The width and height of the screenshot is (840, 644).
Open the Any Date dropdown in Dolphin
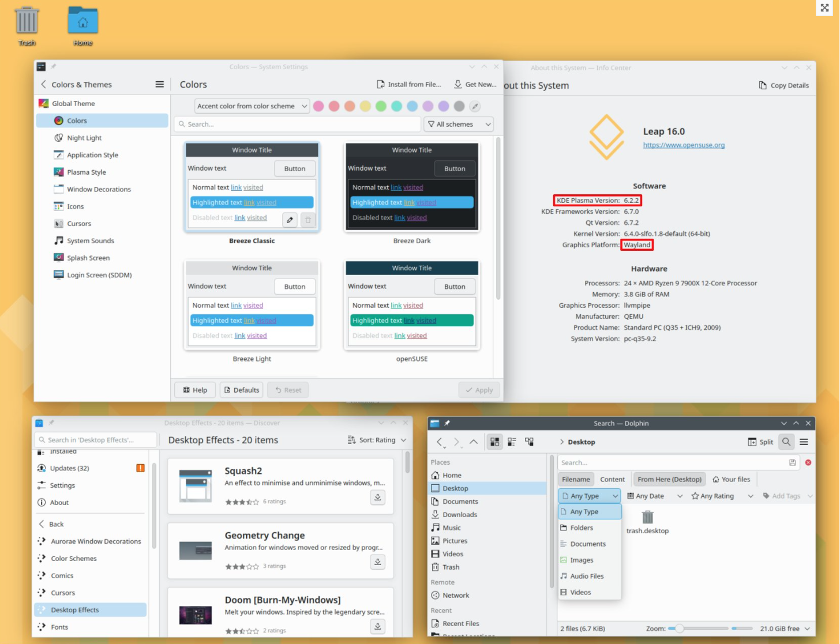click(655, 496)
